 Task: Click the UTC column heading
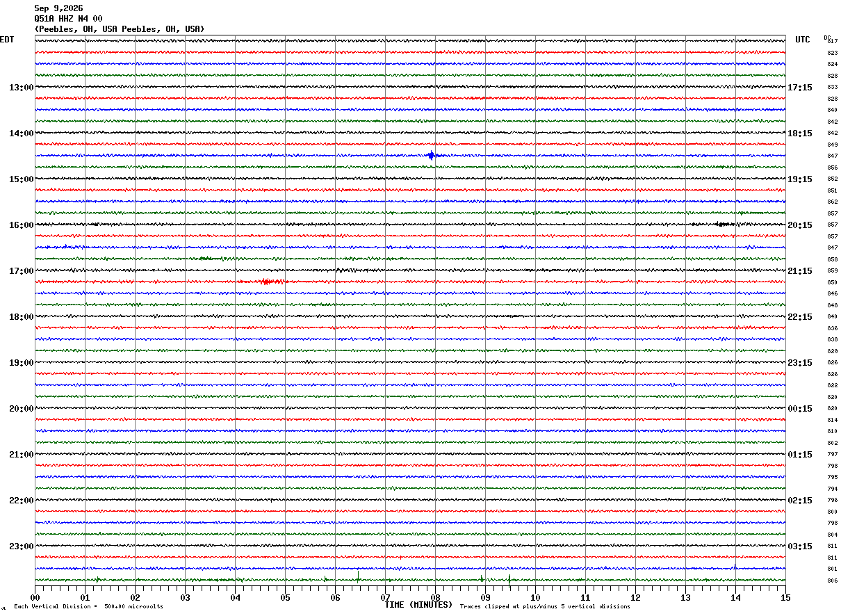(x=803, y=40)
